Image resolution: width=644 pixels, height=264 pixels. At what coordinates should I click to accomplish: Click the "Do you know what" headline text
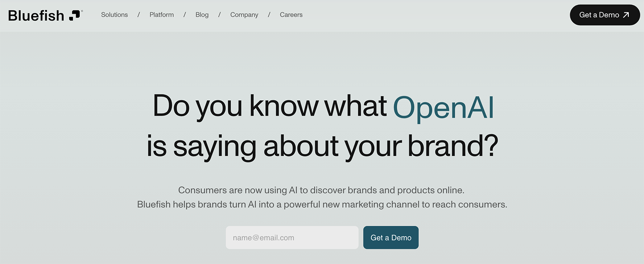pyautogui.click(x=270, y=106)
